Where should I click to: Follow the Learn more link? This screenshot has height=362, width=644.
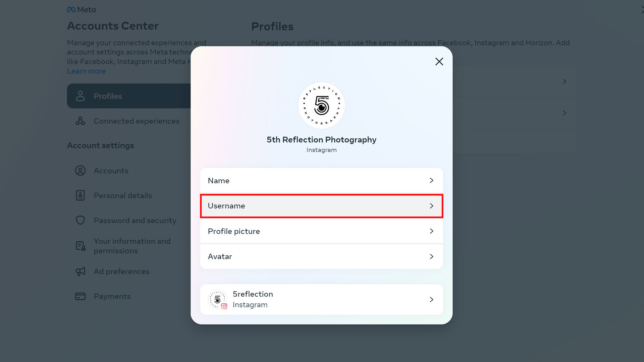86,71
